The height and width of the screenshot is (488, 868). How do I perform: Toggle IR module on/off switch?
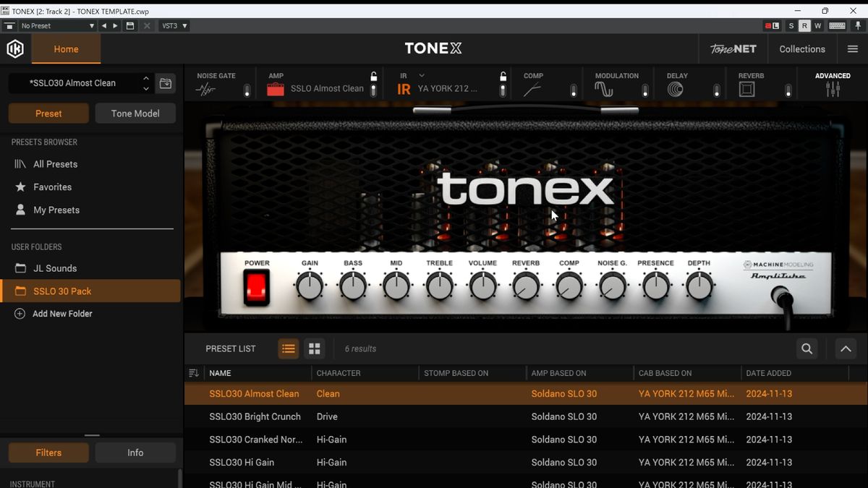coord(503,90)
